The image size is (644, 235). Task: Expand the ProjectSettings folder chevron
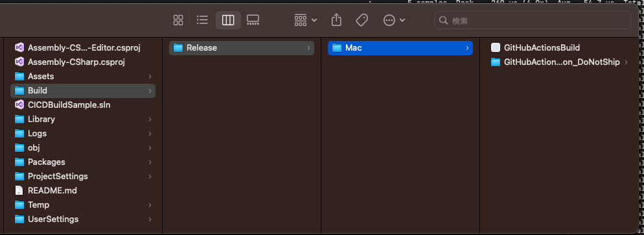tap(150, 176)
